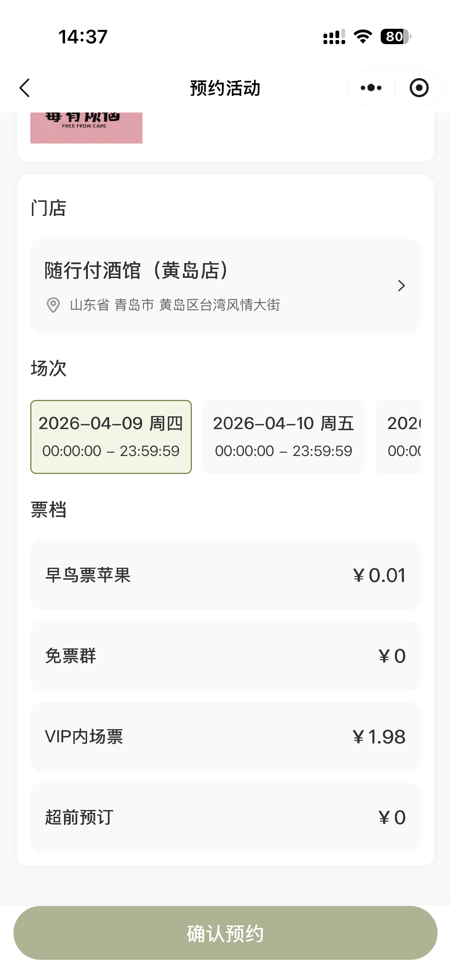Choose the VIP内场票 ticket tier
451x980 pixels.
(225, 737)
